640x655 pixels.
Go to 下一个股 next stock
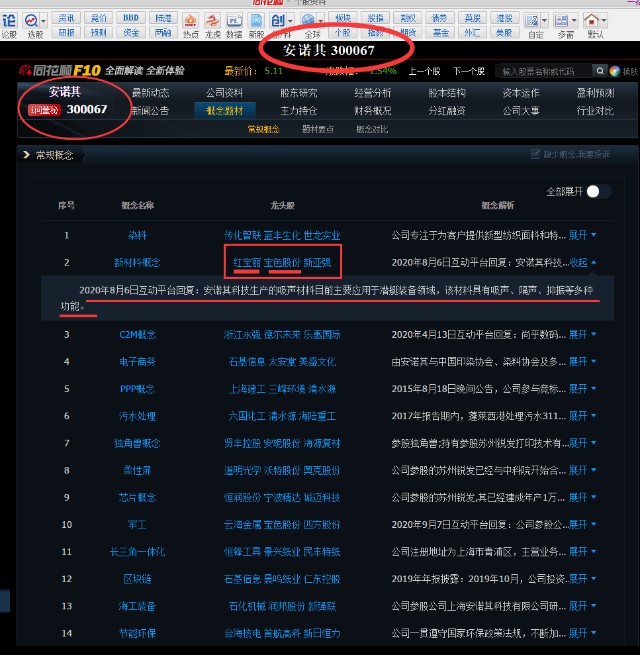pos(469,71)
